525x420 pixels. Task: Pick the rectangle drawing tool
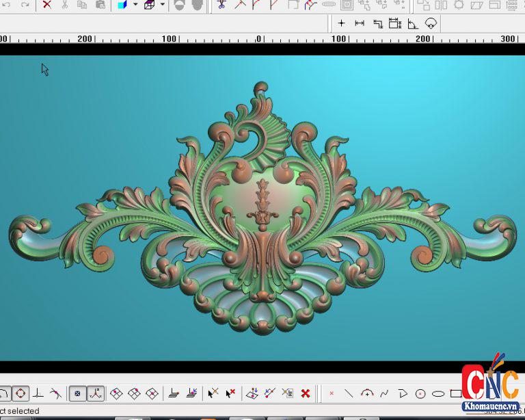tap(456, 393)
